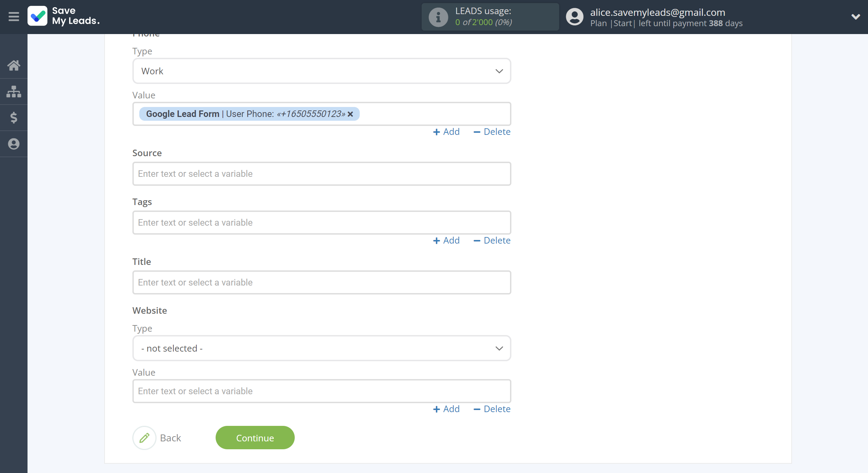Delete the Website value
The image size is (868, 473).
pyautogui.click(x=492, y=409)
